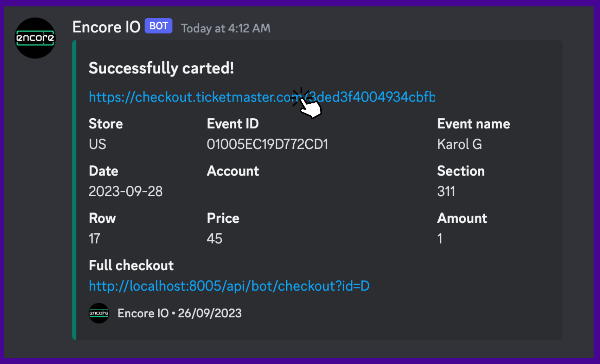Click the date value 2023-09-28
600x364 pixels.
(126, 191)
